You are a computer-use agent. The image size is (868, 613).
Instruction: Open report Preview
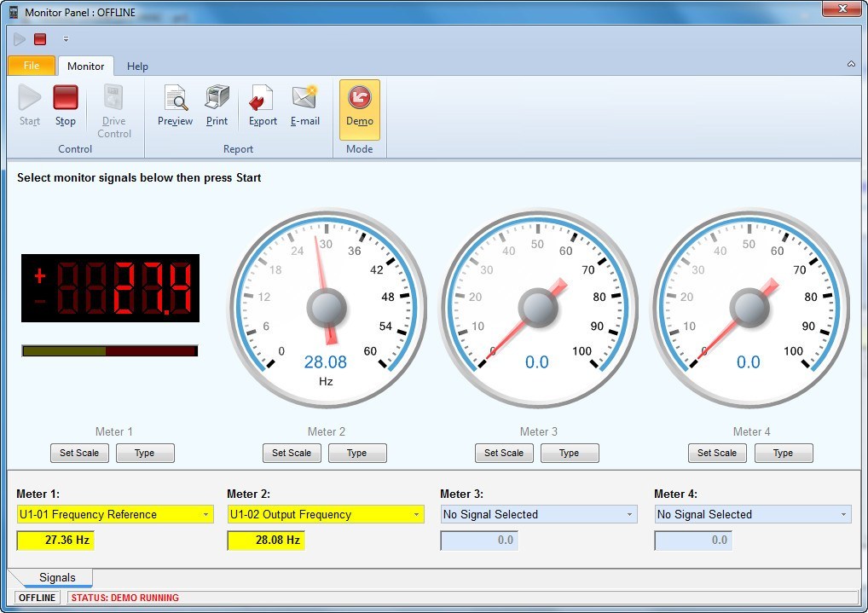tap(175, 105)
